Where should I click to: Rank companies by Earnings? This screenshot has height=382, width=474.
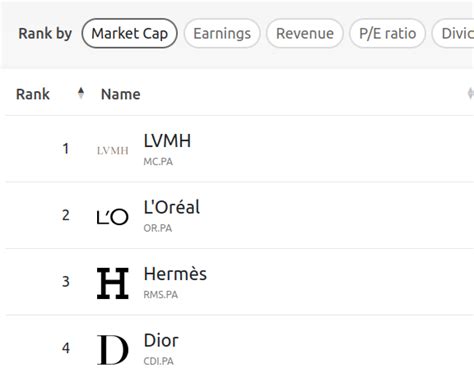(x=222, y=33)
